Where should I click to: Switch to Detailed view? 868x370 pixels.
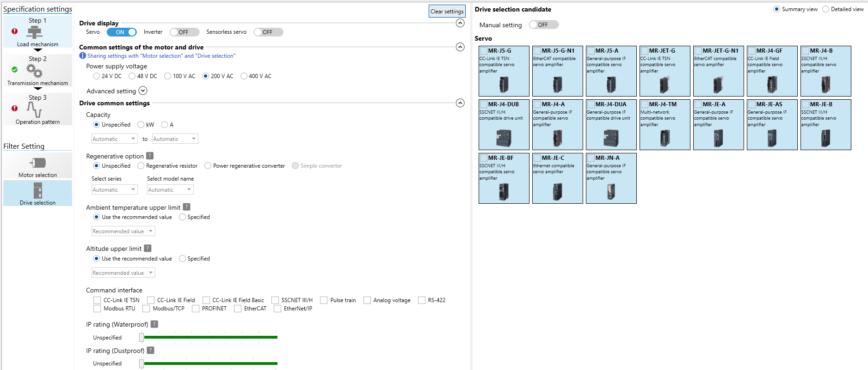(825, 9)
